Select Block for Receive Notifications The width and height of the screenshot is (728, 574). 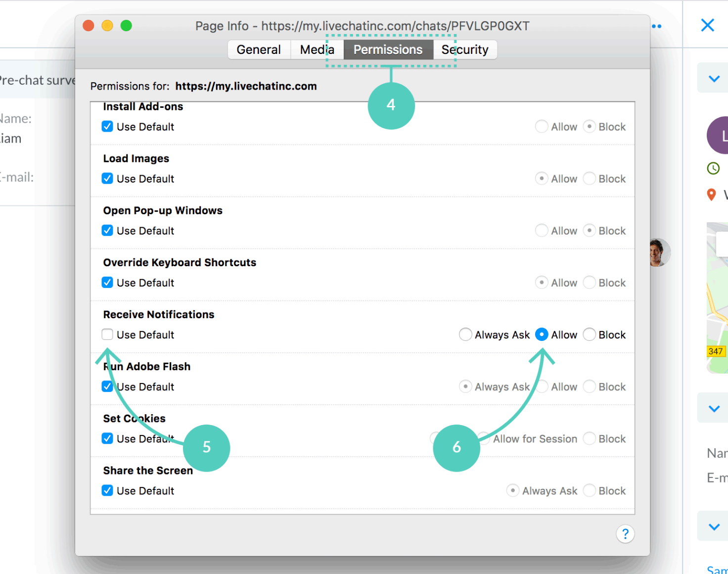coord(589,335)
